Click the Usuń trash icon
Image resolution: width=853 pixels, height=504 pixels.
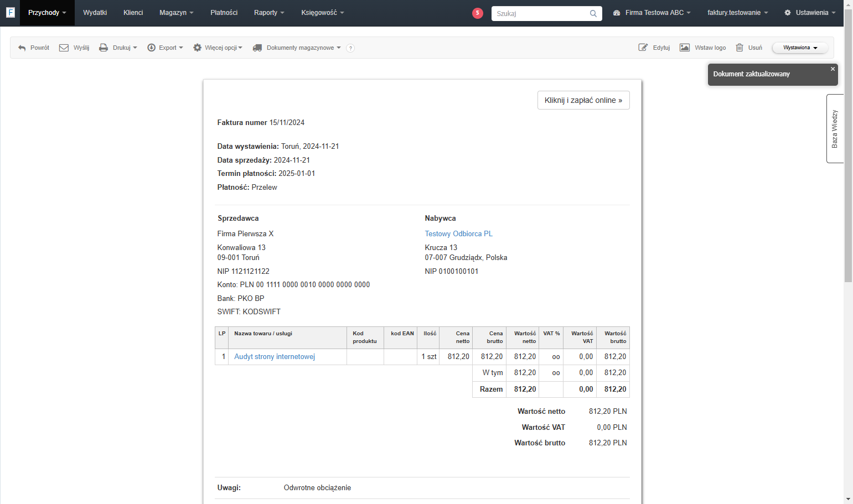tap(740, 48)
